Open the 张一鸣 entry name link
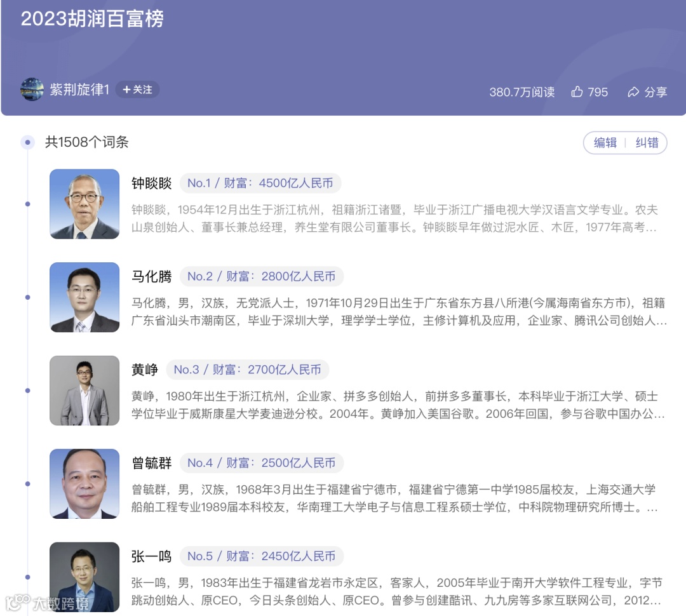This screenshot has width=686, height=616. (151, 556)
